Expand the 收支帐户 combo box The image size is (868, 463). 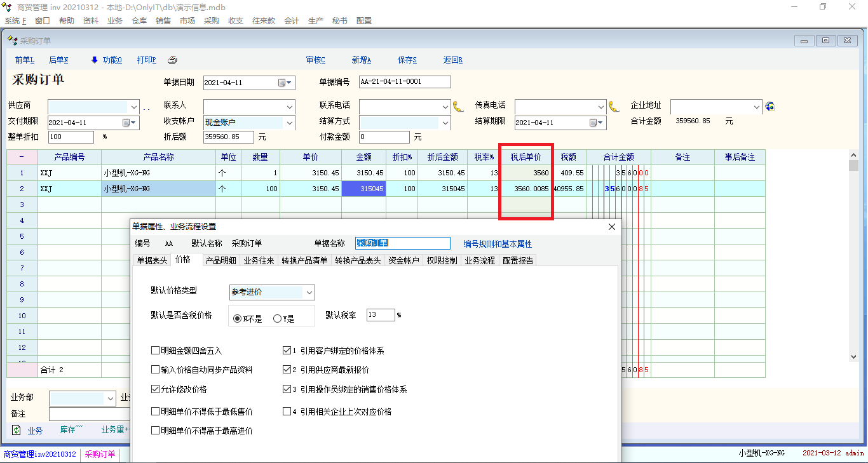[x=289, y=122]
